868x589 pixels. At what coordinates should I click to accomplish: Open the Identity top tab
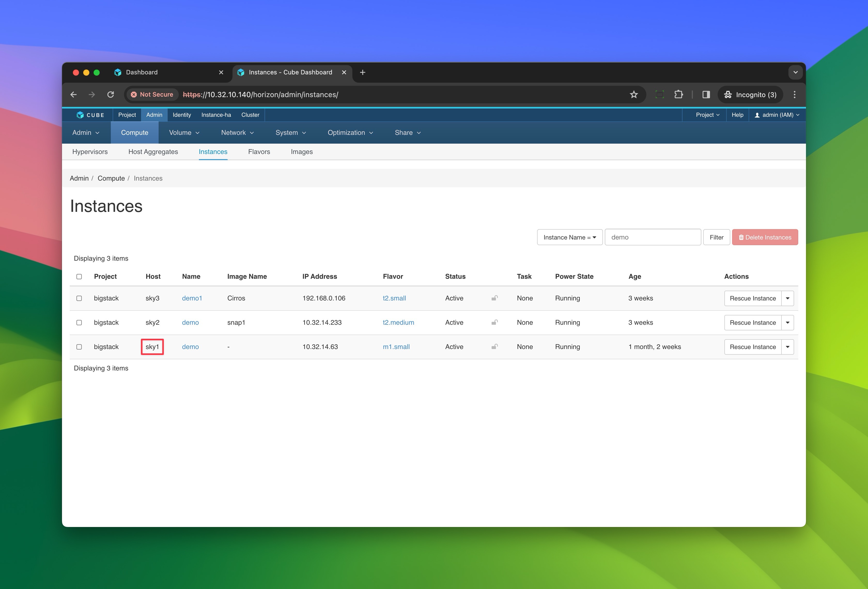182,115
